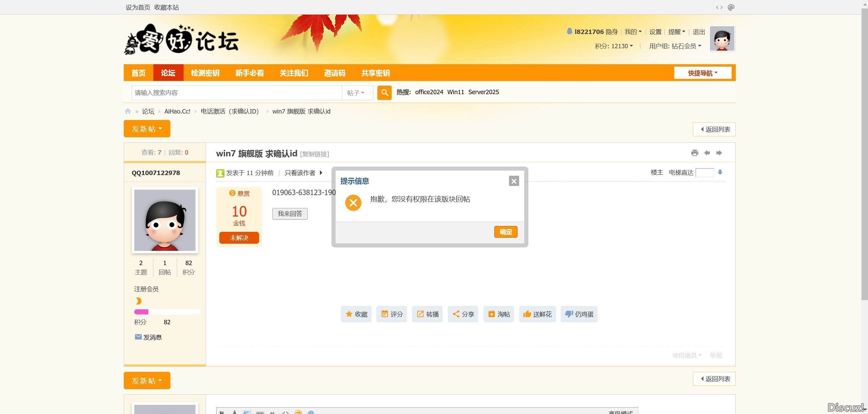Throw an egg with 仍鸡蛋

pos(579,314)
